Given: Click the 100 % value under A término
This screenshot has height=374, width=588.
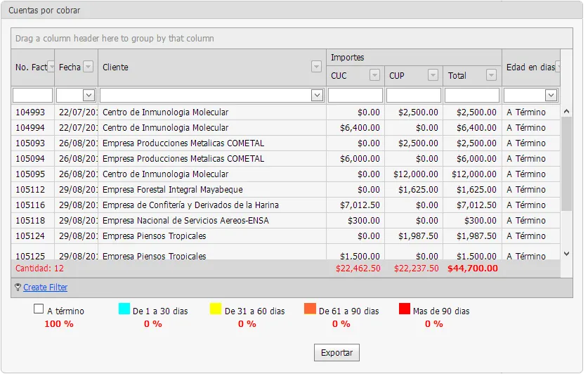Looking at the screenshot, I should (x=59, y=323).
